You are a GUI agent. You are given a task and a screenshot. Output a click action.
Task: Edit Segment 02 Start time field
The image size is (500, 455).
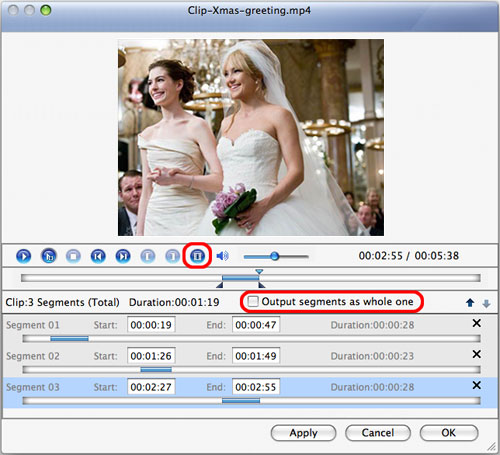click(151, 356)
